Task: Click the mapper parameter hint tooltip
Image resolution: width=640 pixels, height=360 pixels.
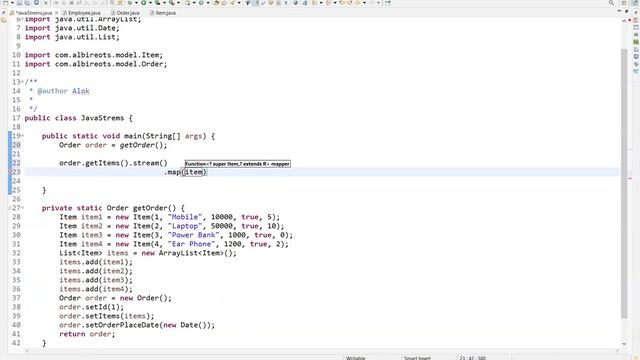Action: (x=238, y=164)
